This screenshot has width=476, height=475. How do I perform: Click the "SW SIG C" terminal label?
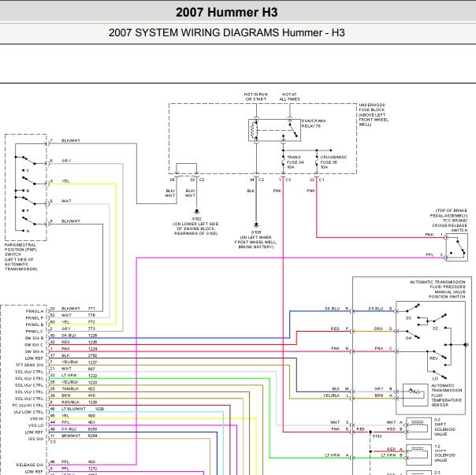click(34, 345)
